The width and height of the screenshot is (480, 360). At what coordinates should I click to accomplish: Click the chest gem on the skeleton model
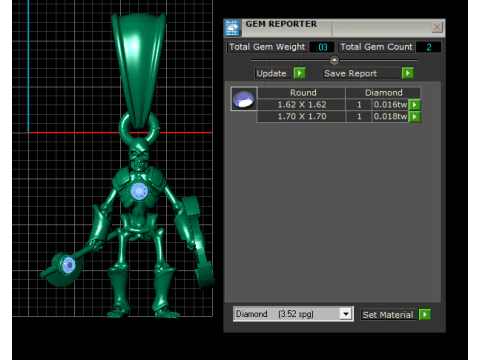point(139,192)
